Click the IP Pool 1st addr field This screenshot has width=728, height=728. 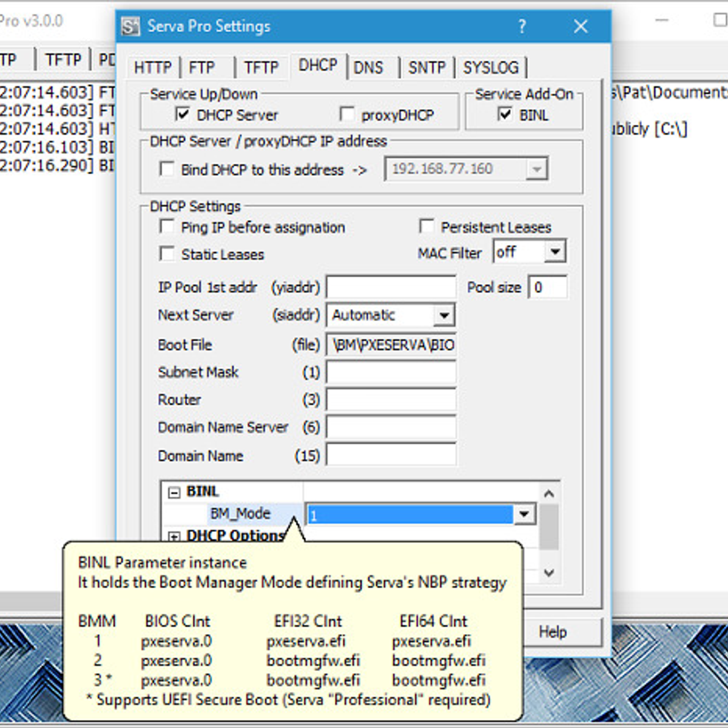[391, 287]
